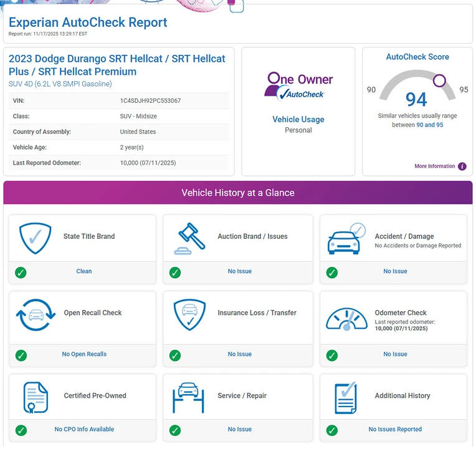Click green checkmark beside Clean
This screenshot has height=449, width=476.
pyautogui.click(x=21, y=273)
